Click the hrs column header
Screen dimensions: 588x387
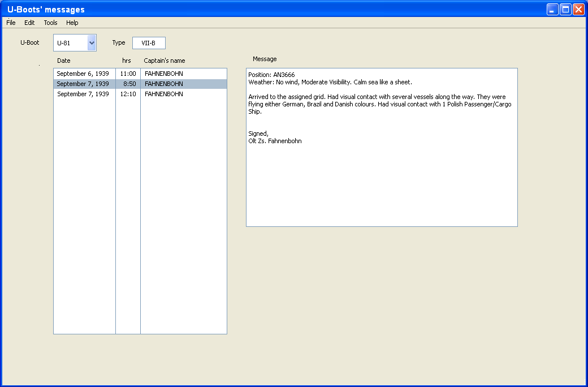tap(127, 61)
